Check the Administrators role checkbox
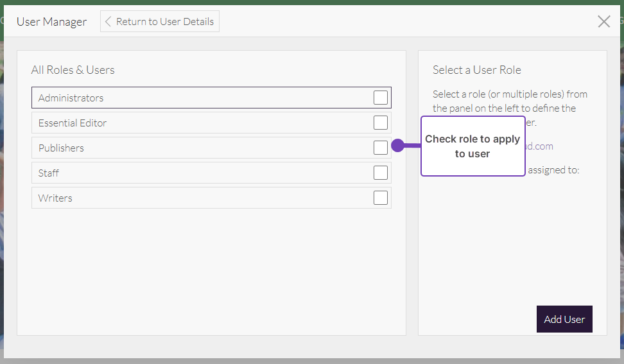 [x=381, y=98]
